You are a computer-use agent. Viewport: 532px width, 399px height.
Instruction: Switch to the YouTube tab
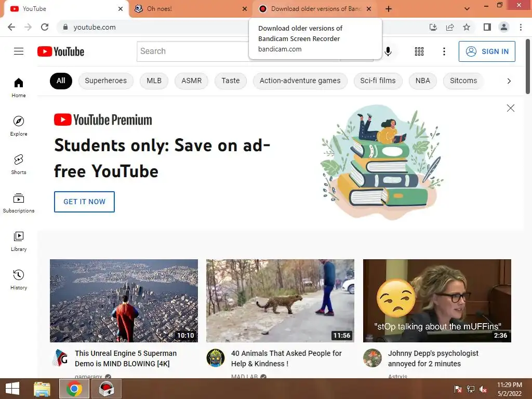tap(64, 9)
